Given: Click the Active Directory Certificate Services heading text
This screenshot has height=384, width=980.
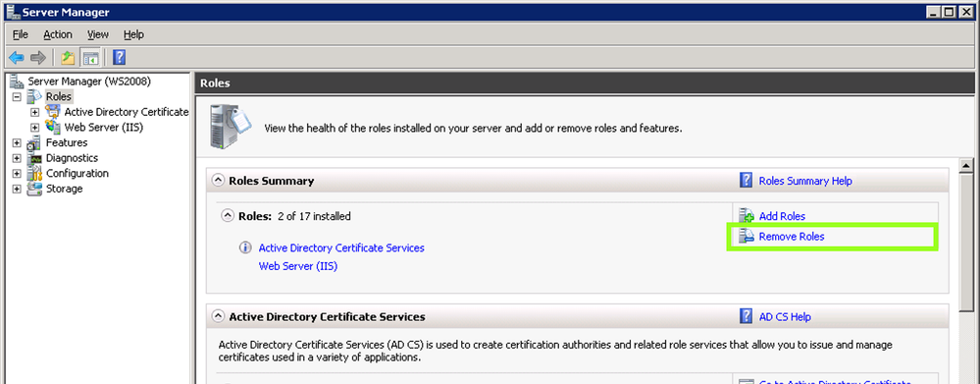Looking at the screenshot, I should (327, 316).
